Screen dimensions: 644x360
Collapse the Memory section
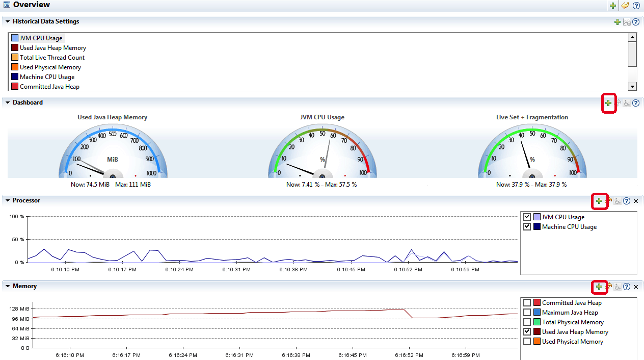click(8, 286)
